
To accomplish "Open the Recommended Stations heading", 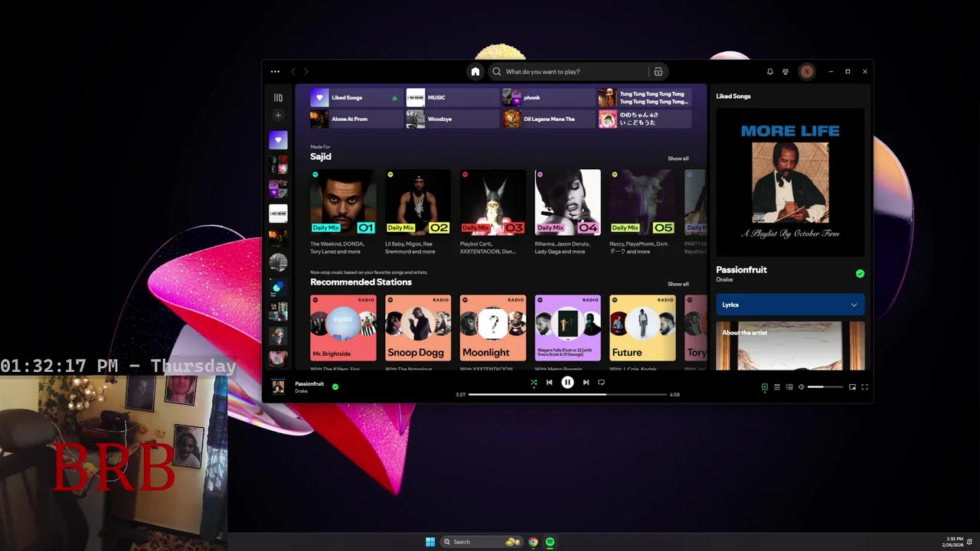I will (x=361, y=282).
